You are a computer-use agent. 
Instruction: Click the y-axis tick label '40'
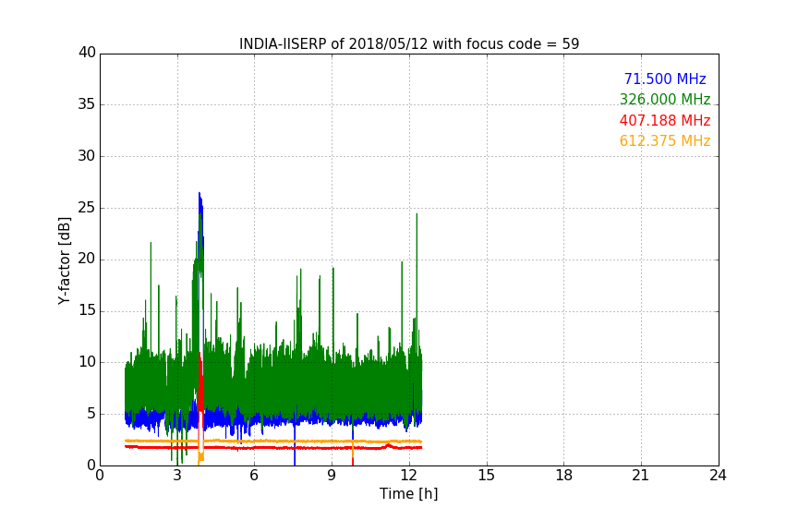click(87, 53)
